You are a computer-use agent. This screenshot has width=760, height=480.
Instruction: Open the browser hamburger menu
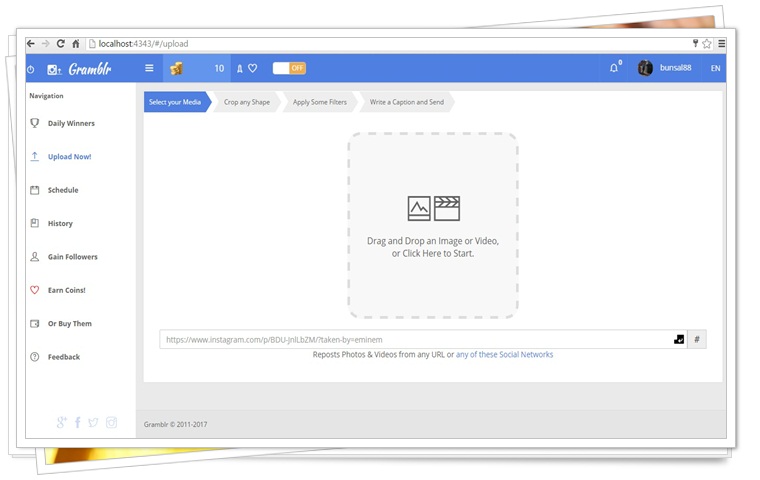pyautogui.click(x=722, y=44)
